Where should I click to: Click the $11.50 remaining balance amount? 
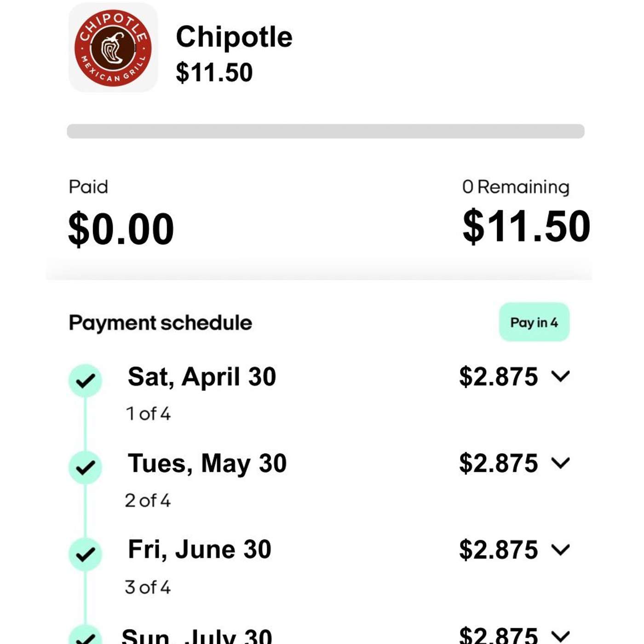click(x=526, y=226)
